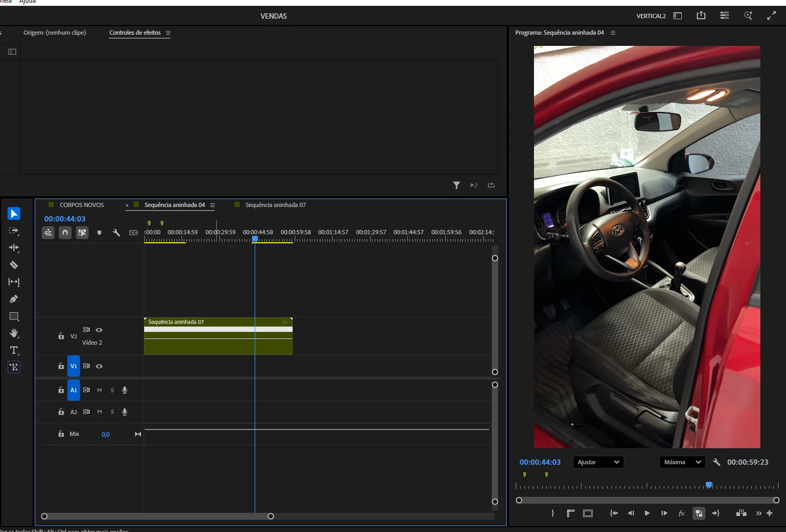Switch to CORPOS NOVOS sequence tab
786x532 pixels.
click(82, 205)
